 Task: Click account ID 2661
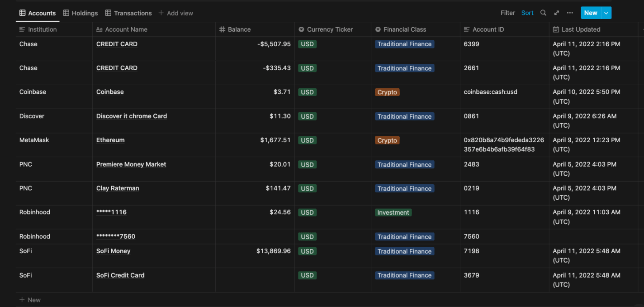click(471, 68)
